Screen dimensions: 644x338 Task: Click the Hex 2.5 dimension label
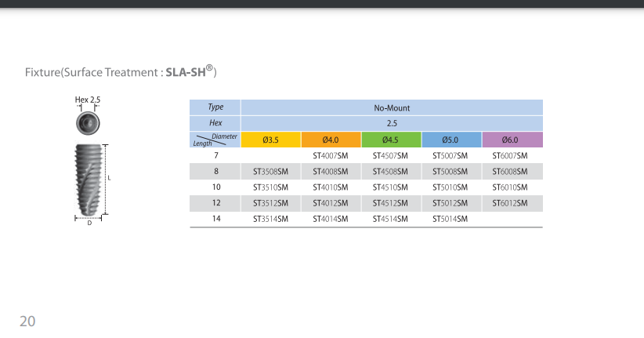coord(88,100)
